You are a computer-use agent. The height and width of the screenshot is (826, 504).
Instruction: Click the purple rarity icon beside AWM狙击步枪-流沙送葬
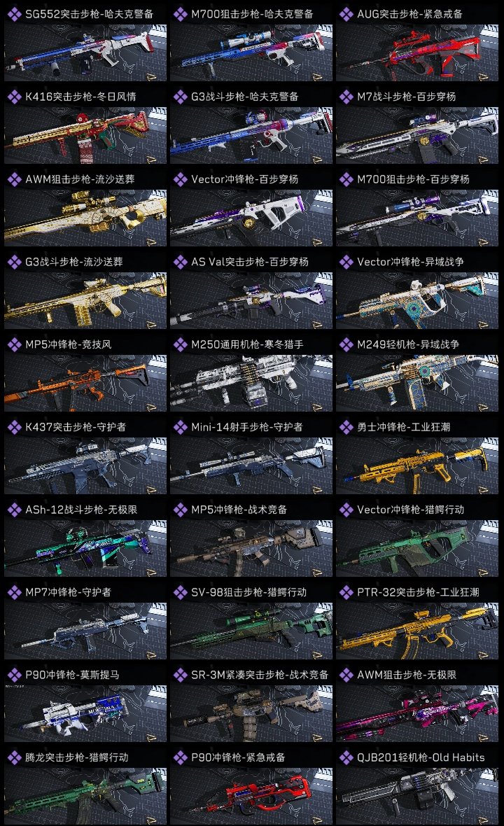[x=14, y=179]
